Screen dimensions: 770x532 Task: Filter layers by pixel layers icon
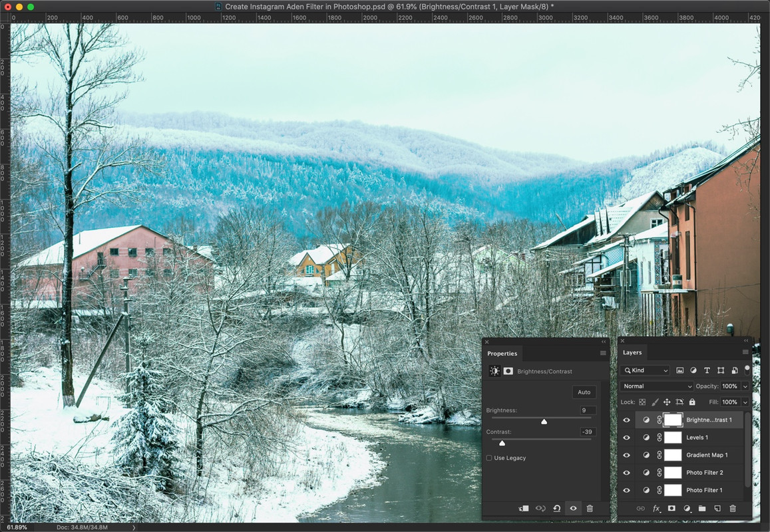[679, 370]
